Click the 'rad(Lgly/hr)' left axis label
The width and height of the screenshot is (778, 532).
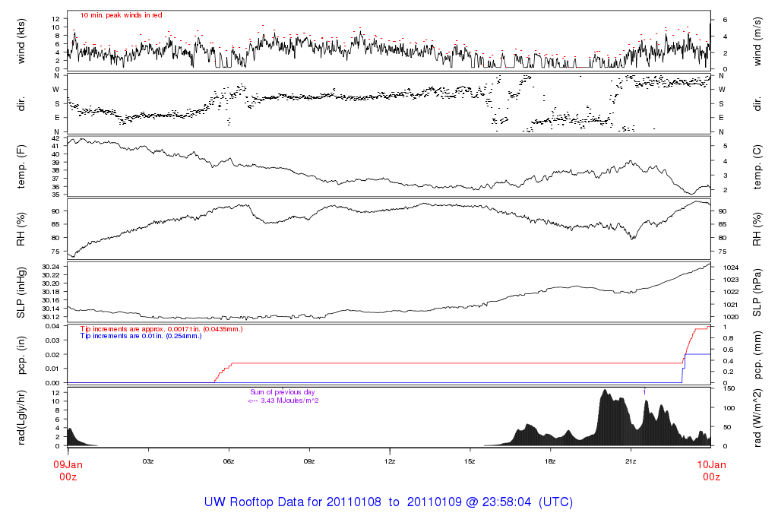point(22,417)
